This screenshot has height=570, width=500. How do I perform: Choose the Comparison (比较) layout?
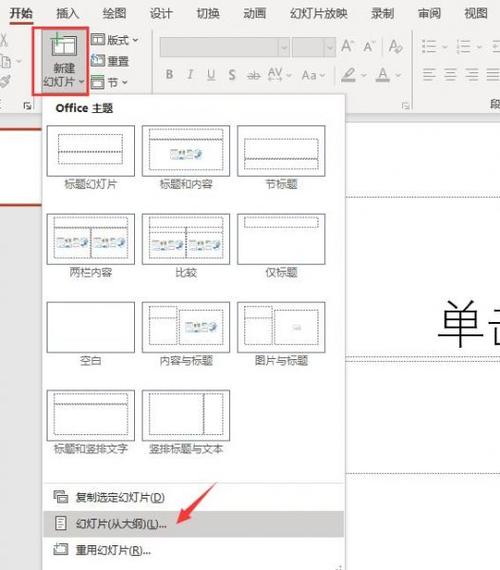(186, 246)
